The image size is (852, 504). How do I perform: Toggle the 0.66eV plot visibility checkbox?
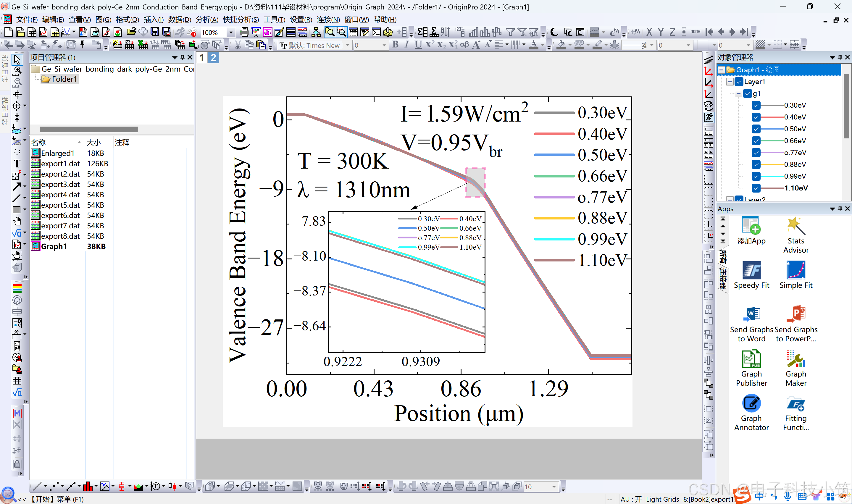pos(756,140)
